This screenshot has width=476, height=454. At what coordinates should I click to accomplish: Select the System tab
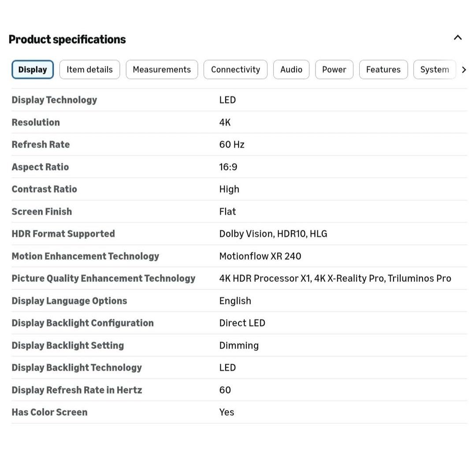point(434,70)
